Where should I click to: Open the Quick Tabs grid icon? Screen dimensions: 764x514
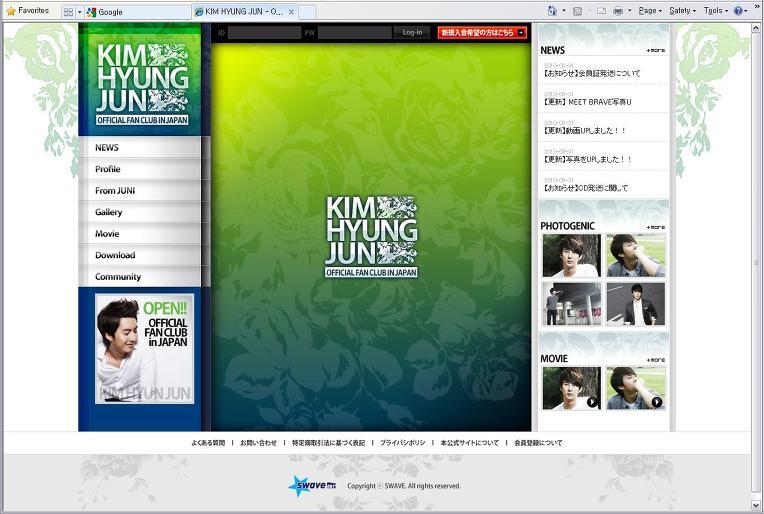coord(69,12)
